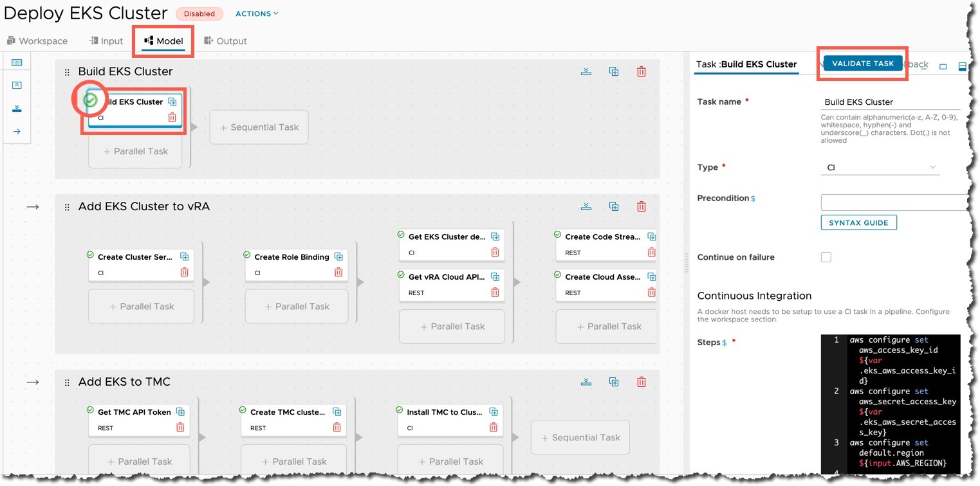Copy the Install TMC to Clus... task

click(x=494, y=411)
